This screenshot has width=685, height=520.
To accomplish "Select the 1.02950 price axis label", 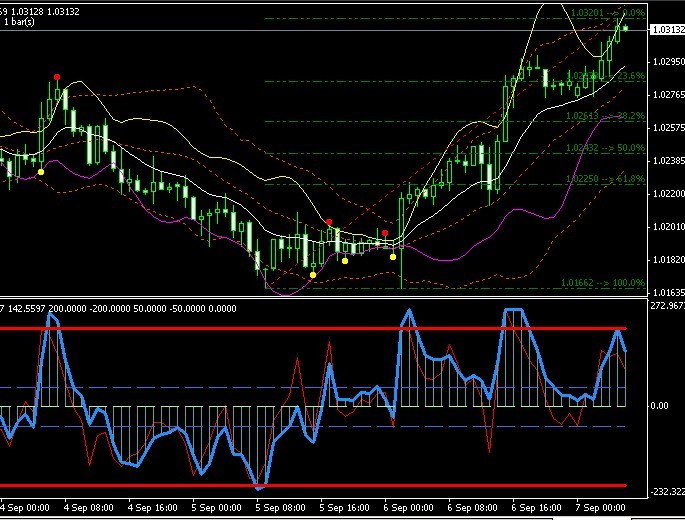I will tap(669, 62).
